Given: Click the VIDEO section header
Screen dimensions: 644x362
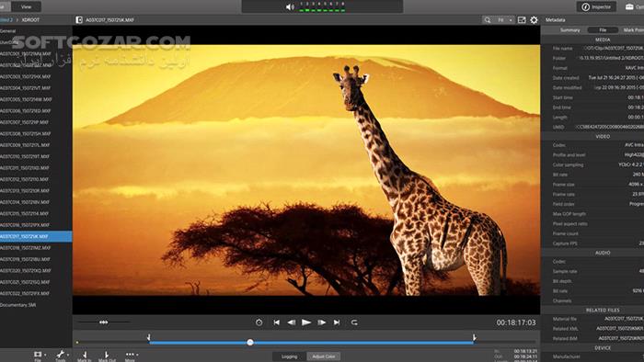Looking at the screenshot, I should coord(603,137).
